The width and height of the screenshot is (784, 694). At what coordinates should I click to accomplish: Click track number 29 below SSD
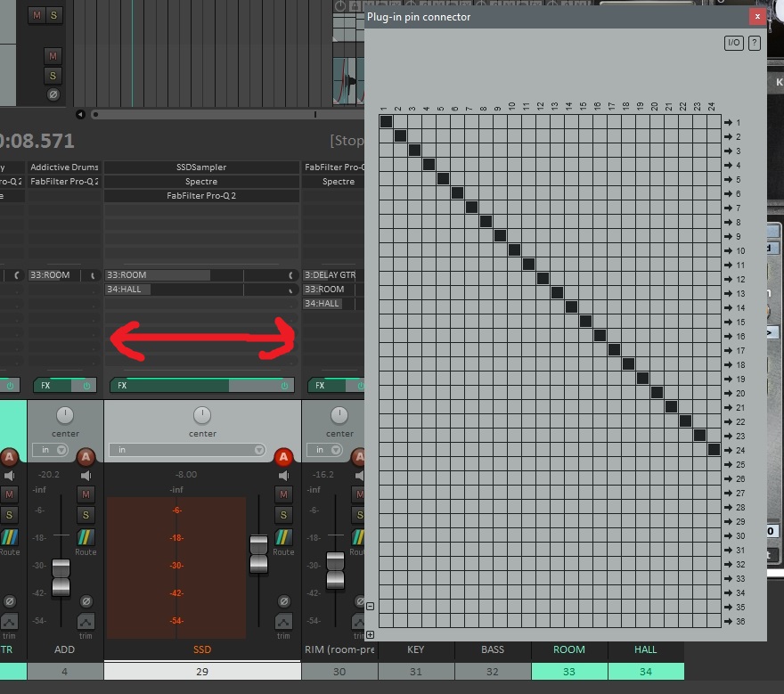click(x=202, y=672)
